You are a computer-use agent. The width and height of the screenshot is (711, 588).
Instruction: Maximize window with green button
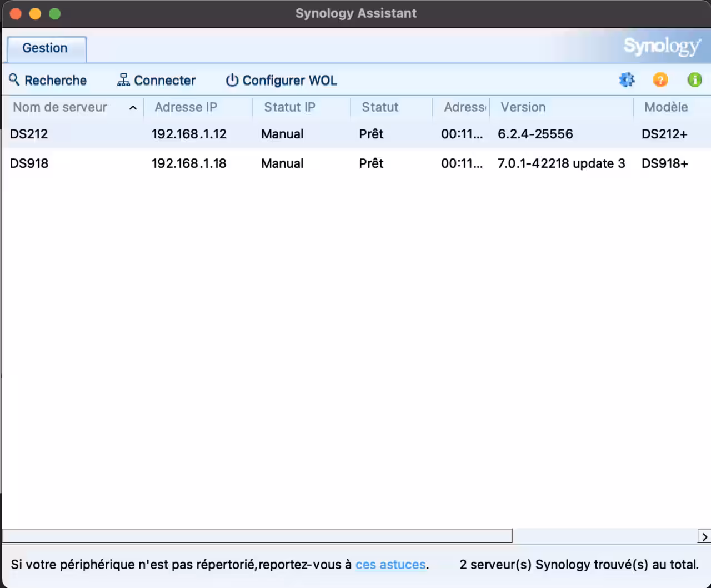(x=54, y=14)
